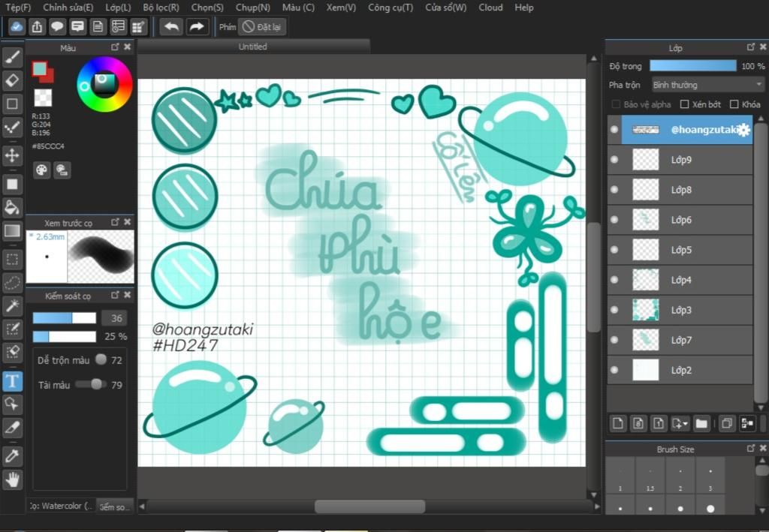Click the cloud save icon in toolbar
Image resolution: width=769 pixels, height=532 pixels.
17,26
